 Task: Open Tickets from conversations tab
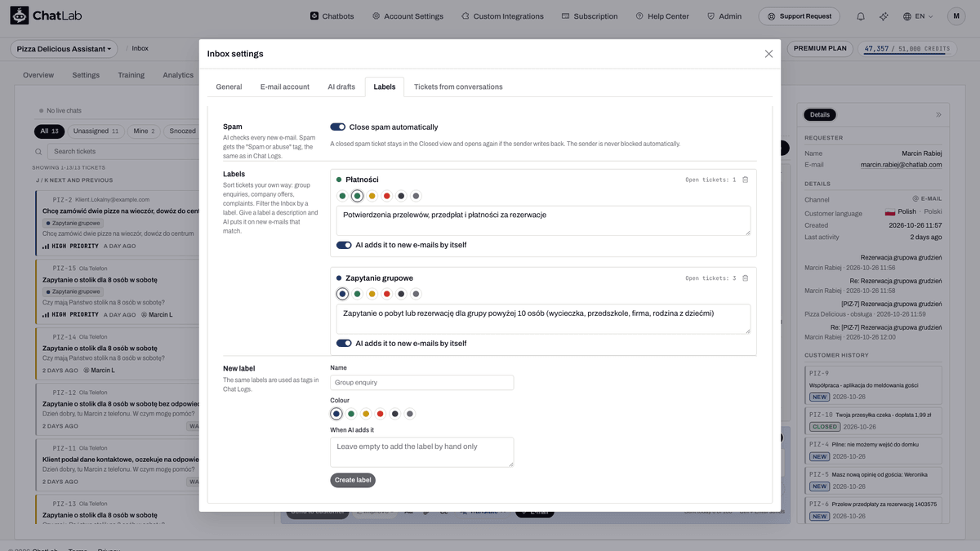click(x=458, y=87)
